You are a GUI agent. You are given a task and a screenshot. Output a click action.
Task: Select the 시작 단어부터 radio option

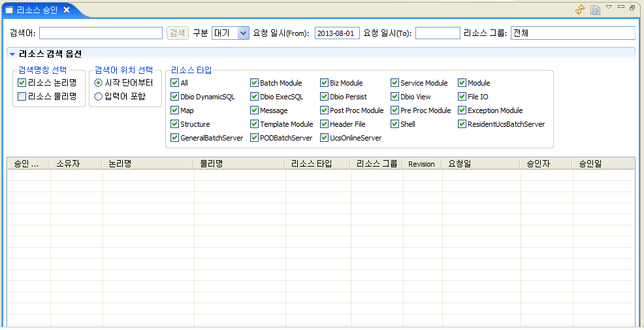(x=99, y=83)
